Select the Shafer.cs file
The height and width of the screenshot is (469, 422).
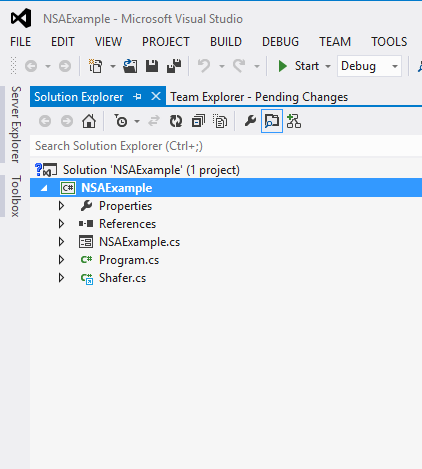[122, 278]
